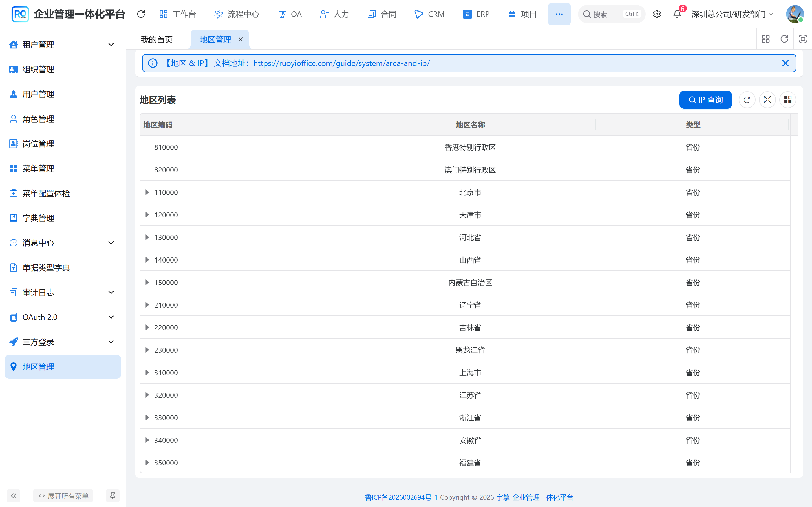
Task: Open the tab overview grid icon
Action: click(x=766, y=39)
